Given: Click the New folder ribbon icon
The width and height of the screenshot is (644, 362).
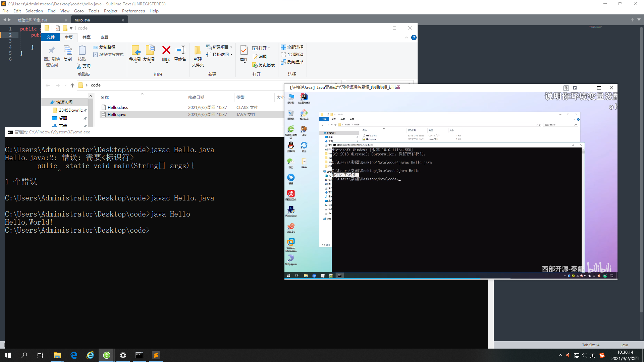Looking at the screenshot, I should coord(198,51).
